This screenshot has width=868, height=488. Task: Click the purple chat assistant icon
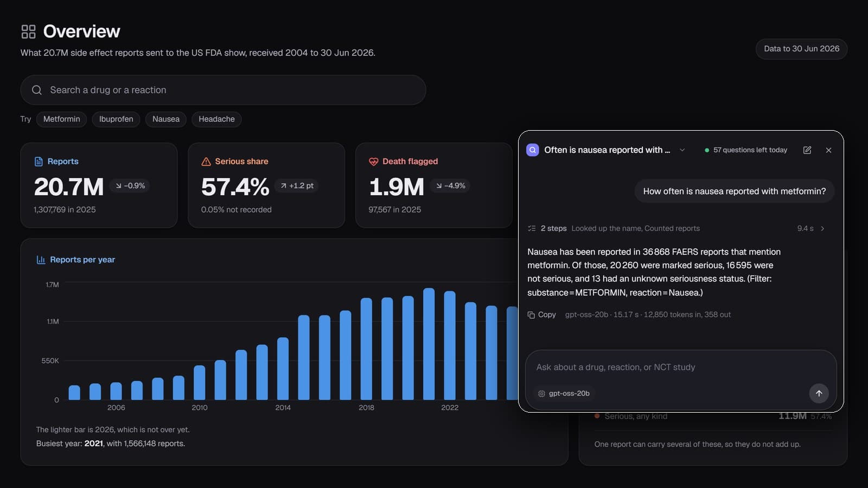[533, 150]
